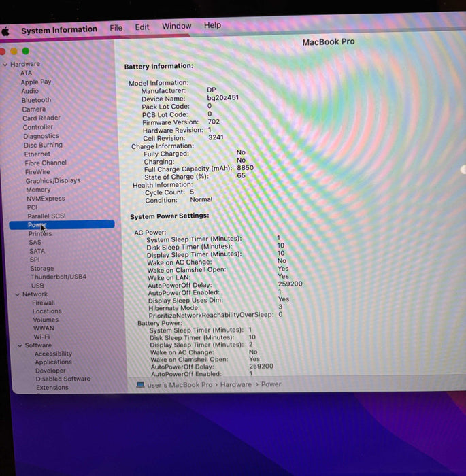This screenshot has width=466, height=476.
Task: Select Memory in the sidebar
Action: [38, 190]
